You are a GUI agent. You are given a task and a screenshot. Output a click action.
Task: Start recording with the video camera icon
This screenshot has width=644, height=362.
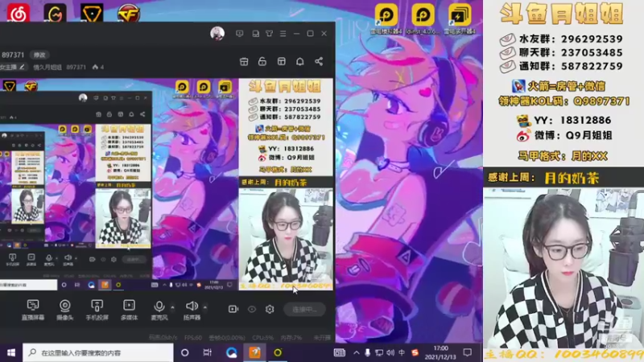click(233, 309)
